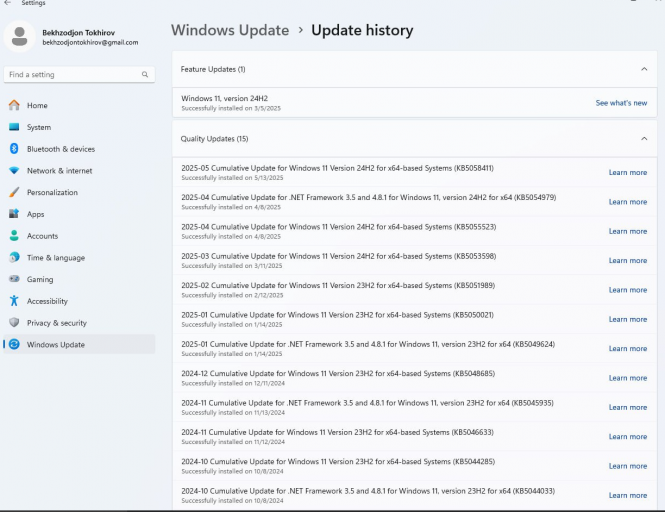Learn more about KB5048685 update

pos(628,378)
